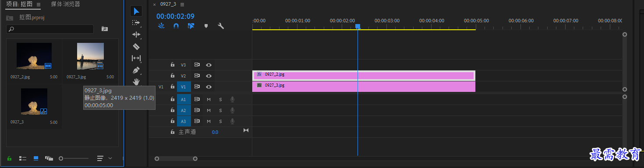This screenshot has height=168, width=644.
Task: Toggle Snap in timeline
Action: click(x=176, y=26)
